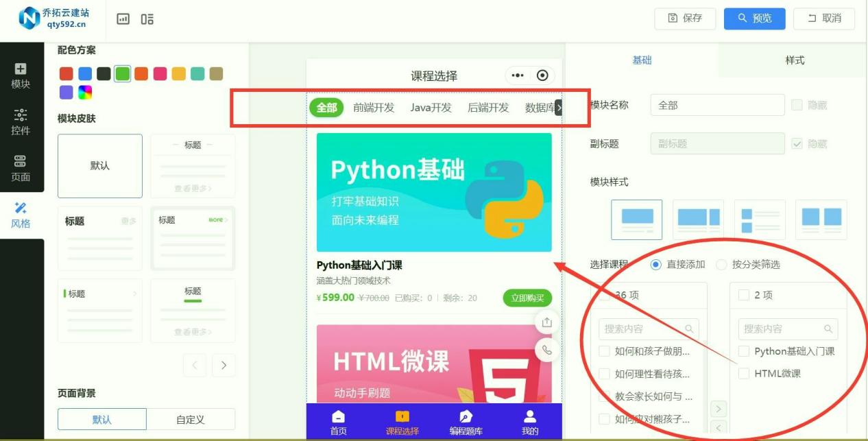Check the HTML微课 checkbox
868x441 pixels.
coord(744,374)
